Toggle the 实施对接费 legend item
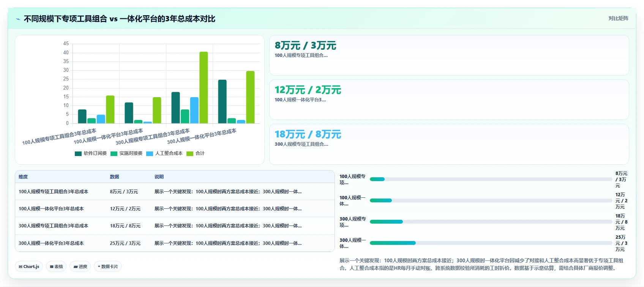Screen dimensions: 644x287 point(126,153)
